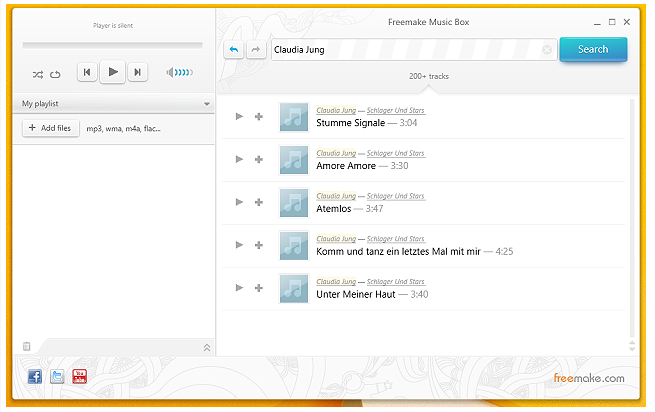Viewport: 655px width, 412px height.
Task: Open Claudia Jung artist link above Komm und tanz
Action: tap(336, 239)
